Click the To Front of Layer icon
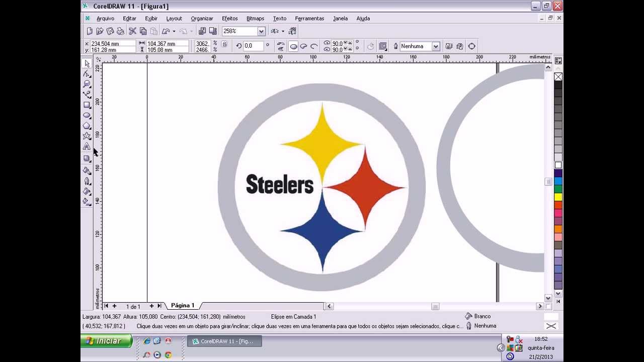 point(449,46)
